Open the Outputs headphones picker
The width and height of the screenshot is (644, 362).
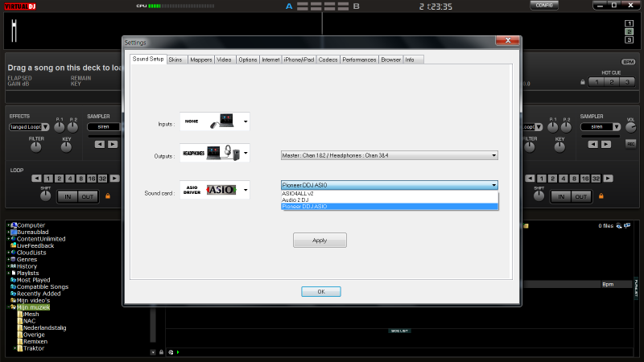214,153
